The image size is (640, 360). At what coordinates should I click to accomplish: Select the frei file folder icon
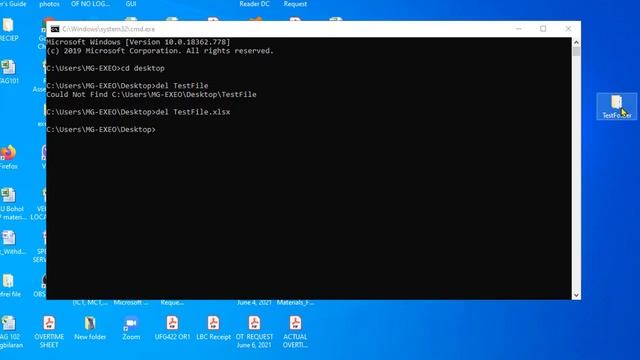pyautogui.click(x=10, y=285)
